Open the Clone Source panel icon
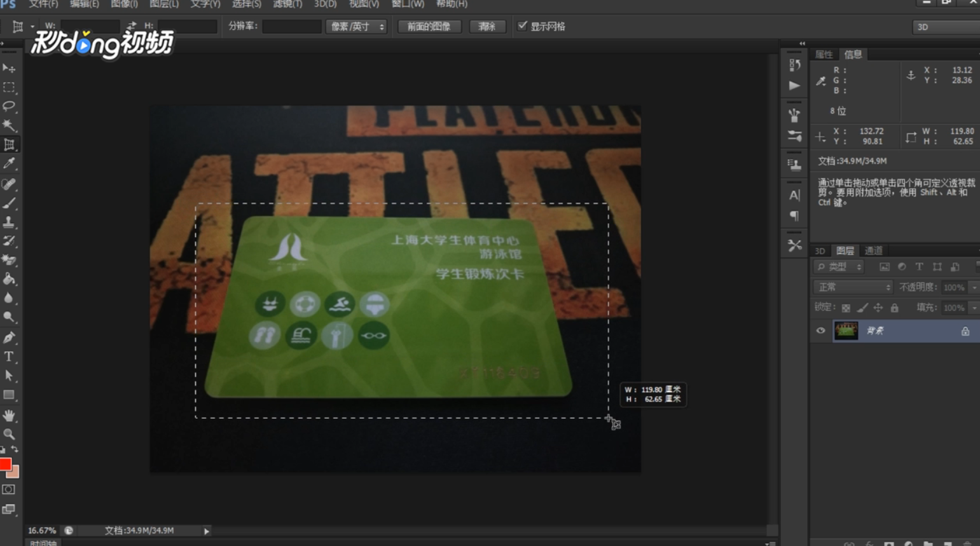 click(794, 165)
